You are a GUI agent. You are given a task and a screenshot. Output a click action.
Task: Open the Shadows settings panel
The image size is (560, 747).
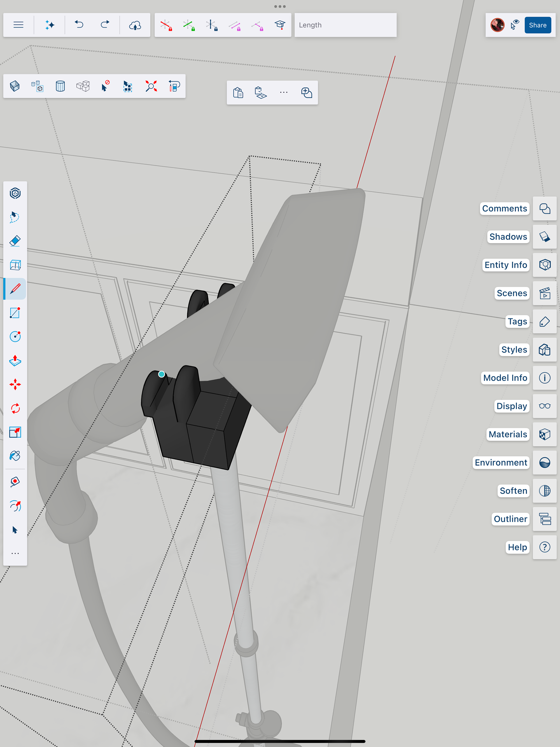(545, 237)
